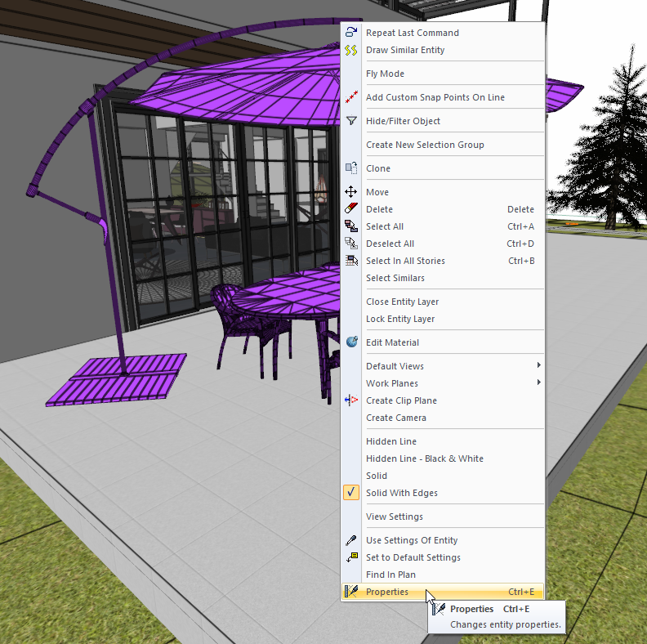
Task: Switch to Hidden Line display
Action: 391,441
